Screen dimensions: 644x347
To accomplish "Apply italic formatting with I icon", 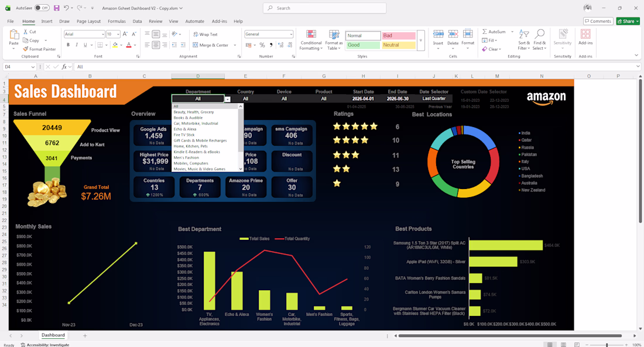I will pyautogui.click(x=77, y=44).
